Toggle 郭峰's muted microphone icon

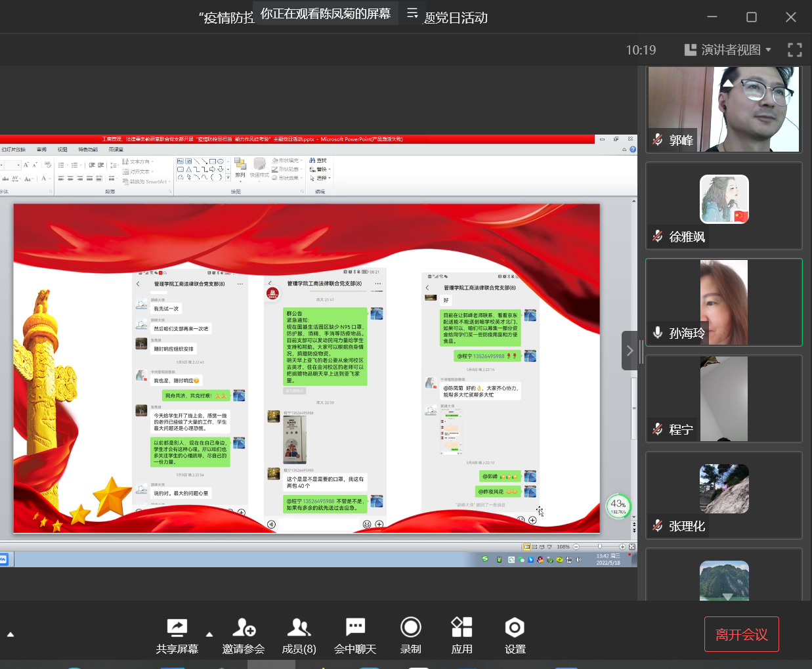tap(658, 140)
